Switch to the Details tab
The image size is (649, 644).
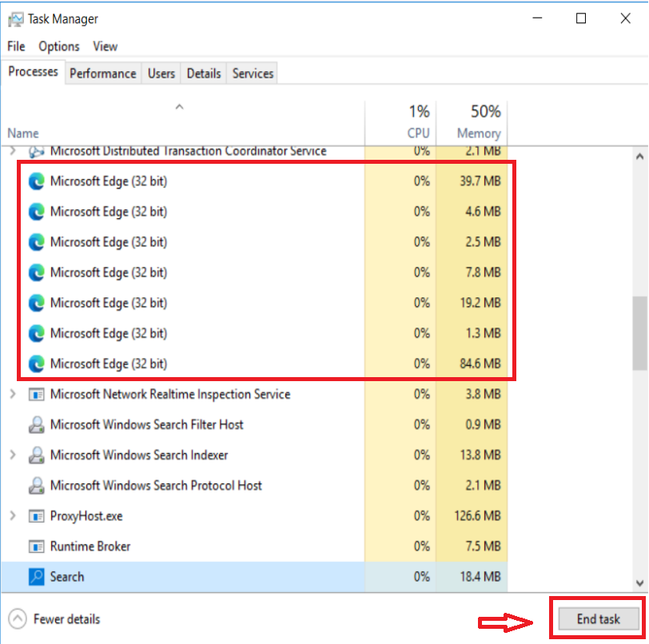pos(204,74)
